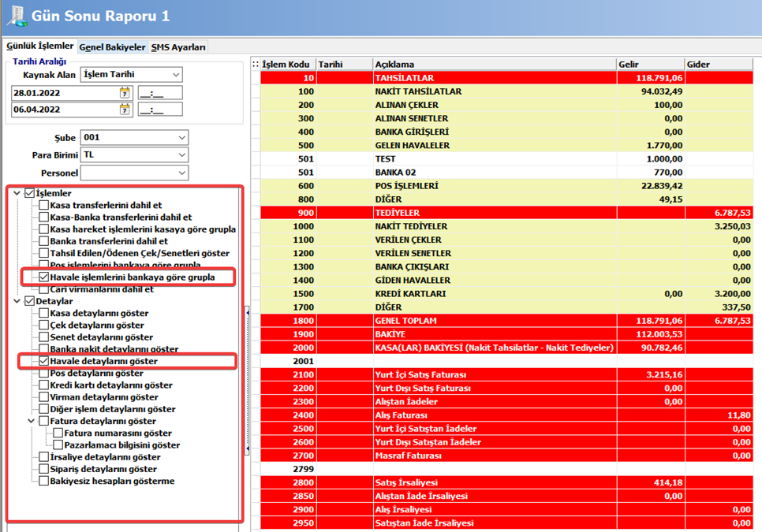Enable Banka transferlerini dahil et
Screen dimensions: 762x532
click(43, 241)
